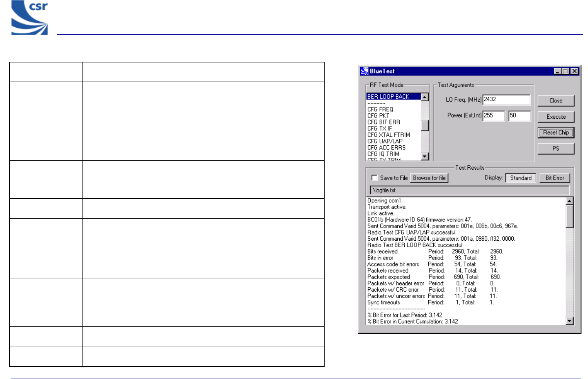Click the 'Bits in error' results row

point(432,258)
